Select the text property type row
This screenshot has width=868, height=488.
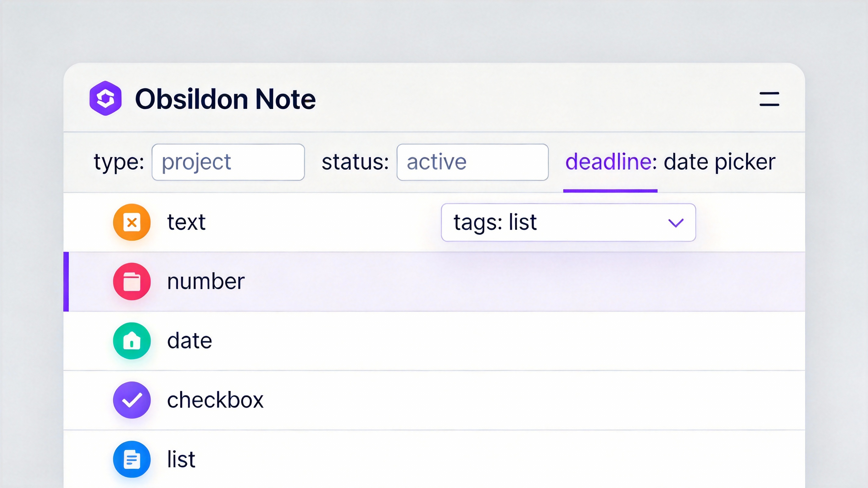[x=186, y=222]
